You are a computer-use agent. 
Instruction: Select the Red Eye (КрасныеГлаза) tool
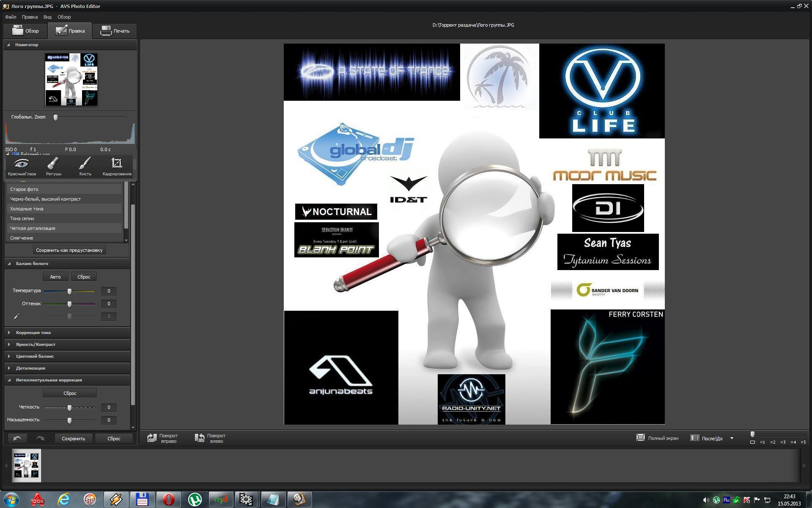(x=22, y=166)
